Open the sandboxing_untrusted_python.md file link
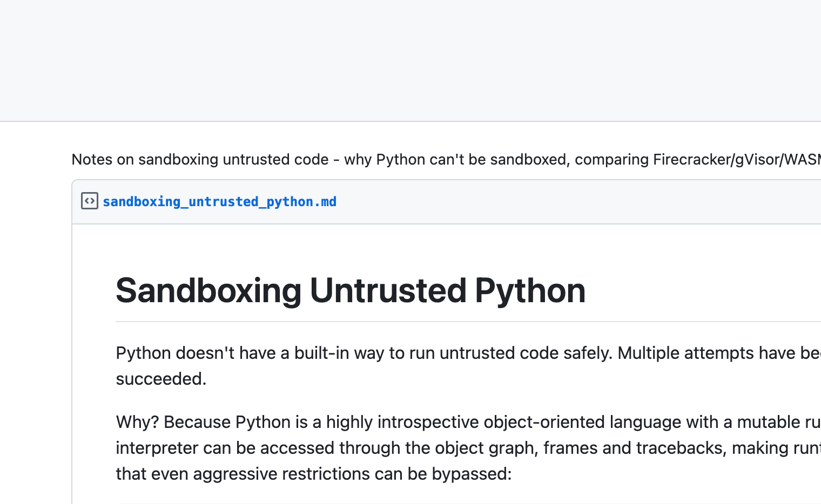821x504 pixels. pos(219,202)
